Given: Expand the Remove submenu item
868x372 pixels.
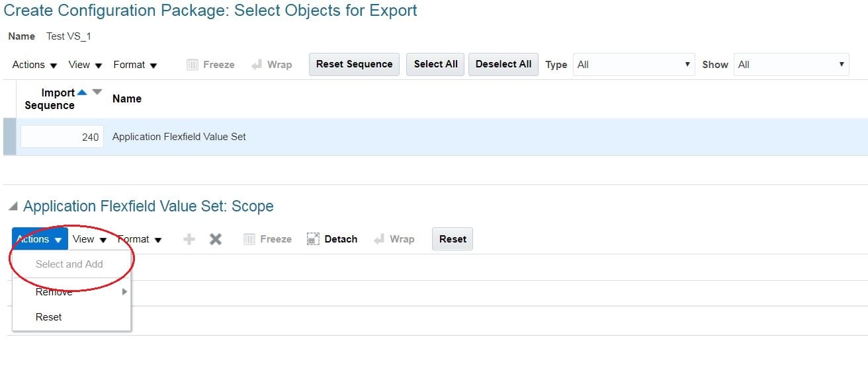Looking at the screenshot, I should click(71, 291).
